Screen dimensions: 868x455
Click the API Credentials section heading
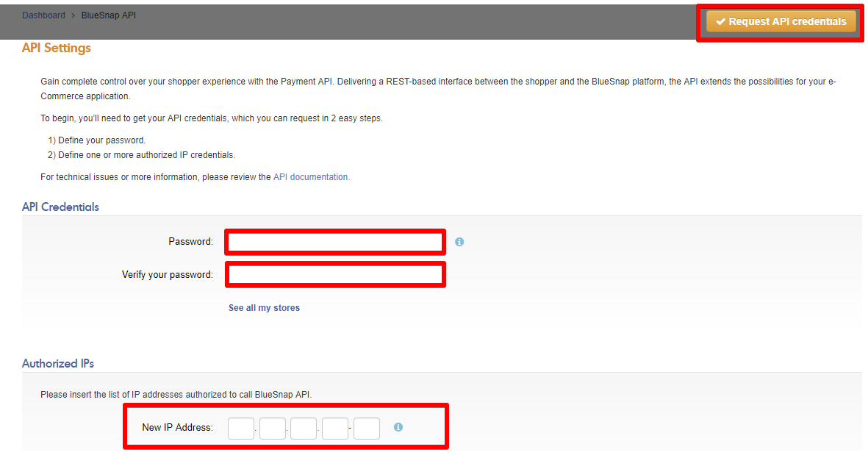[x=60, y=207]
